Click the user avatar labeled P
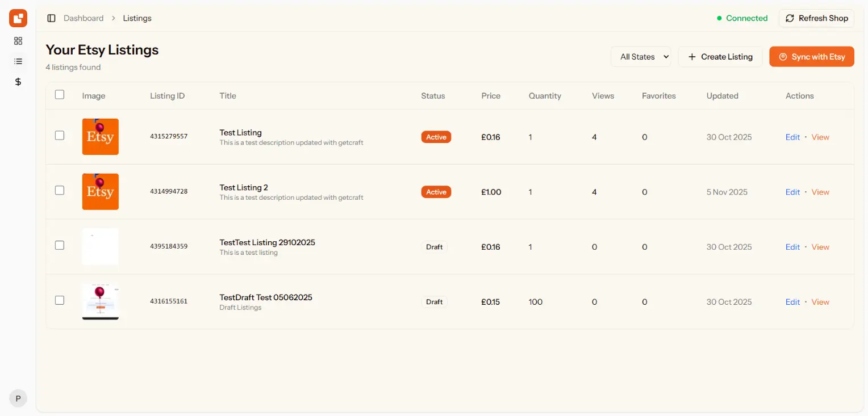The image size is (868, 416). point(18,398)
